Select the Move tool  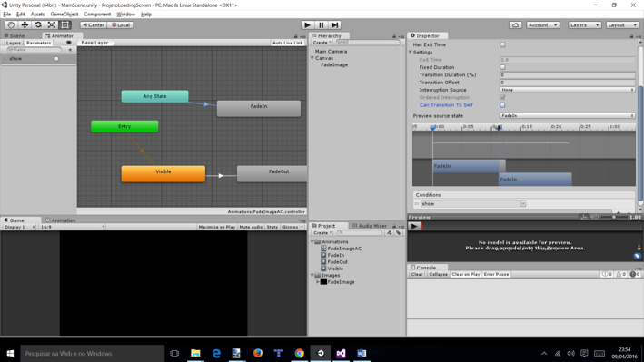(25, 25)
